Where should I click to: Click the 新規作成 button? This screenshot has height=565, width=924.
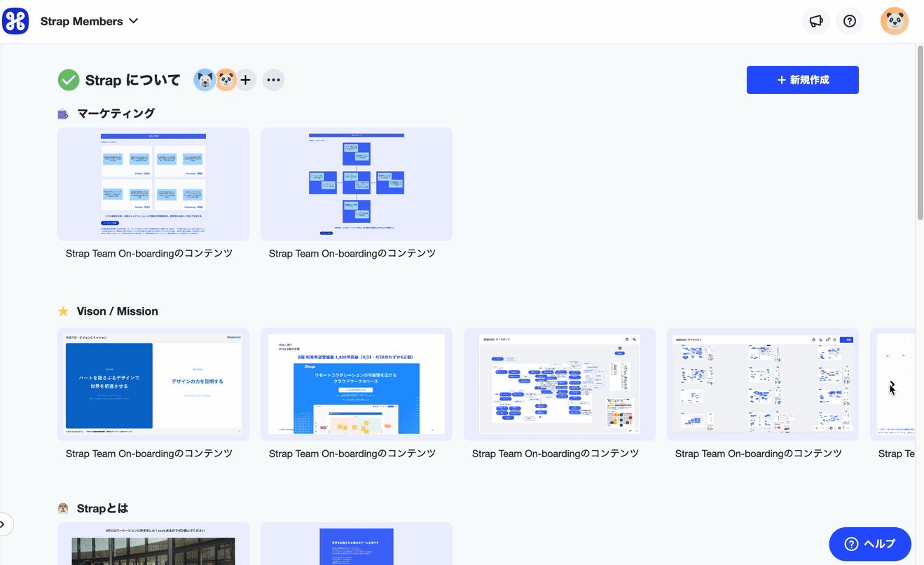click(803, 80)
